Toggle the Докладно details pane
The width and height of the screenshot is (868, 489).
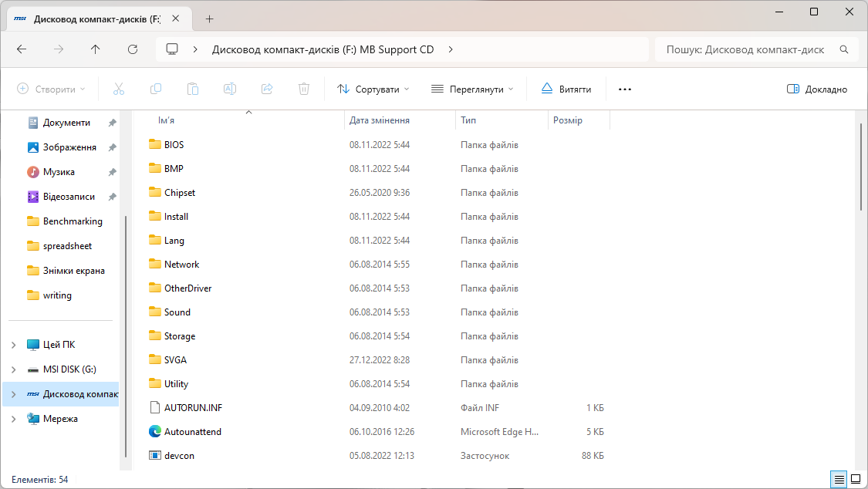click(x=817, y=89)
